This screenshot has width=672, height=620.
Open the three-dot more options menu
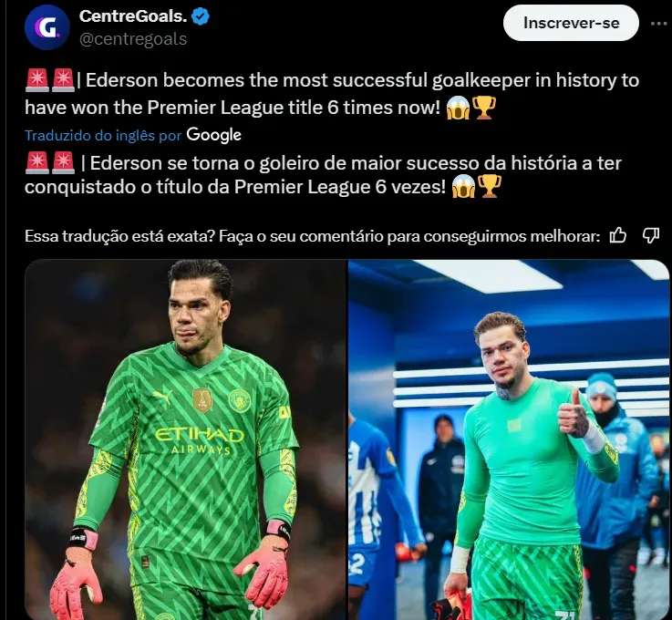[658, 23]
